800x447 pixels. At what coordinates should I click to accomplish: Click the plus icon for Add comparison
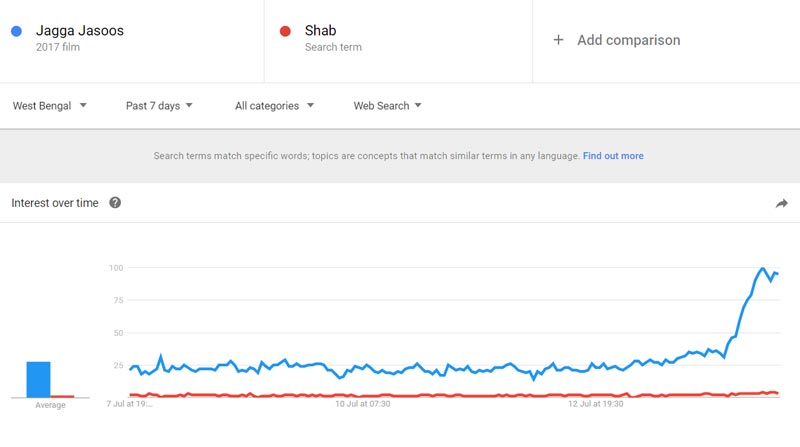pyautogui.click(x=558, y=40)
